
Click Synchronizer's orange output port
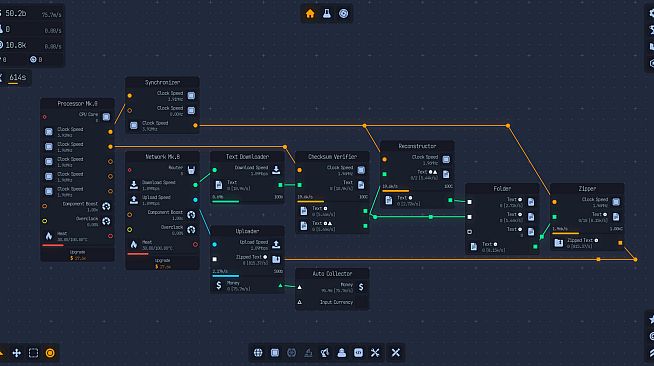click(195, 125)
